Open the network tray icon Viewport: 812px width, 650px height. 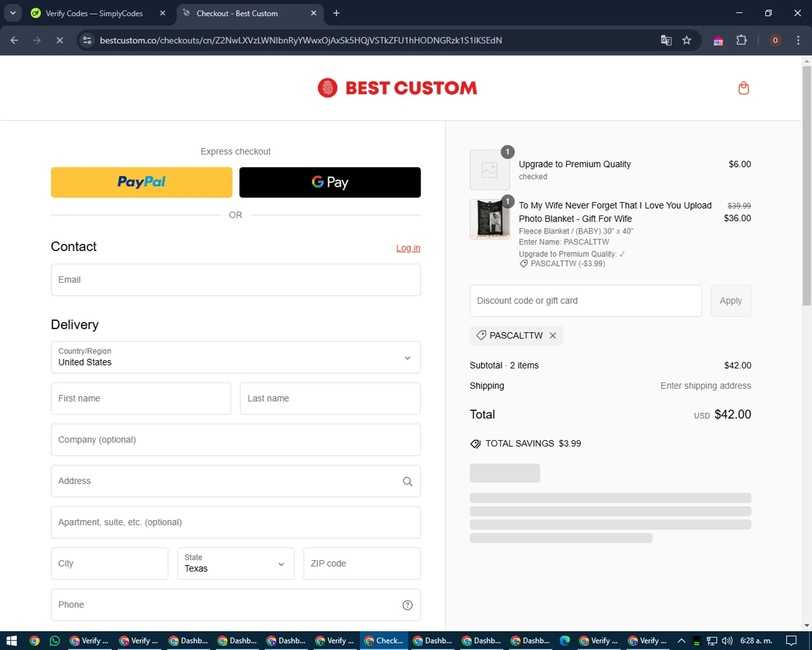[712, 641]
